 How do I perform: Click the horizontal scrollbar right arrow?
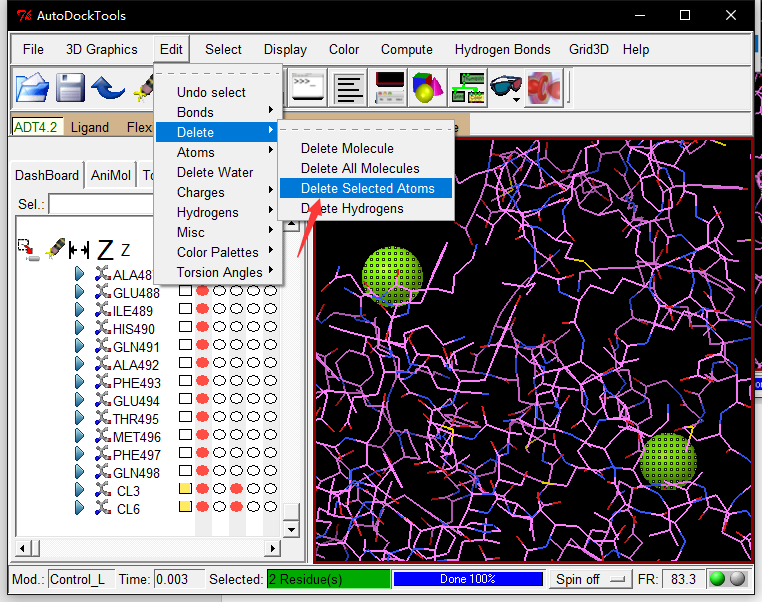[x=272, y=549]
